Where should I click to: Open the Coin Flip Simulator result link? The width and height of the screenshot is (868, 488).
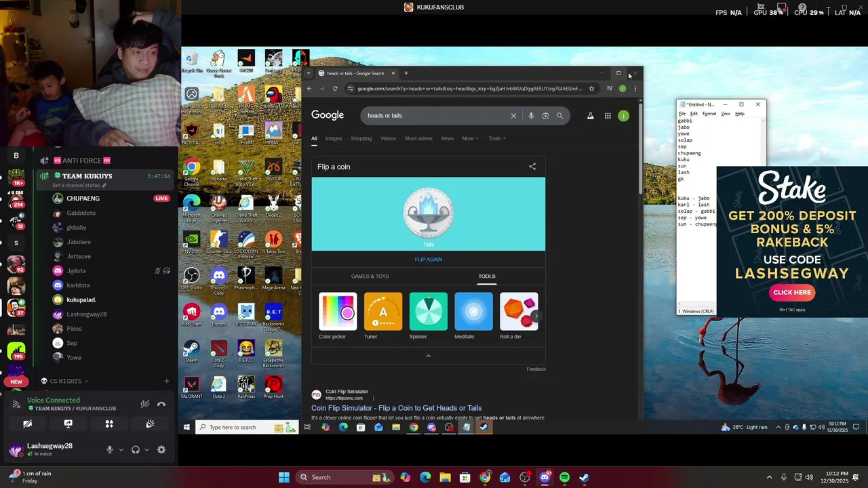click(396, 408)
